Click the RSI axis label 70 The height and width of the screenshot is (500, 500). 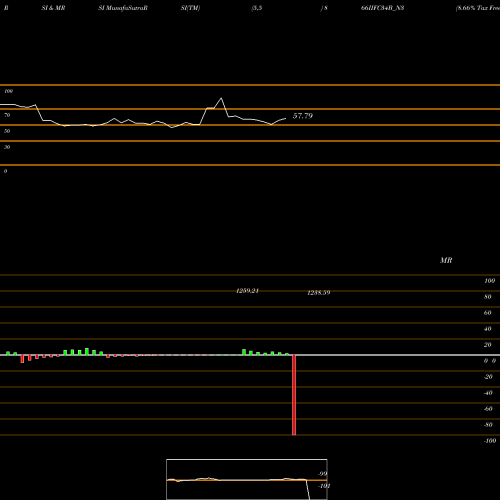(7, 115)
